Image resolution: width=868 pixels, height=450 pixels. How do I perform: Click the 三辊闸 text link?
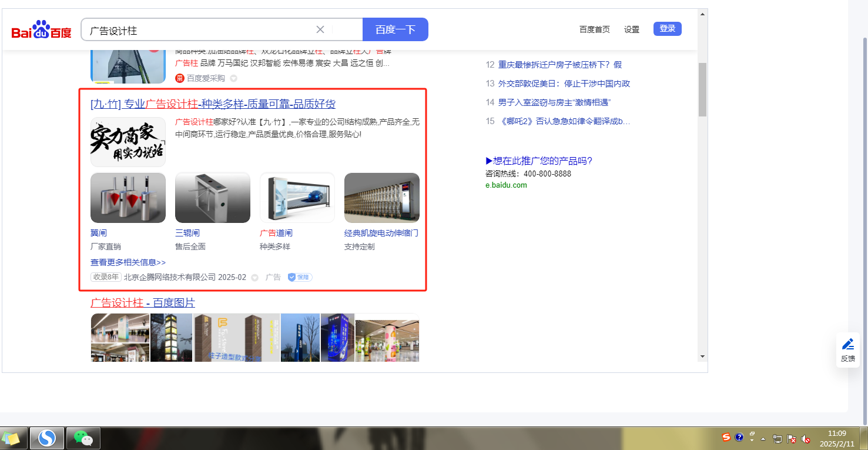point(187,233)
